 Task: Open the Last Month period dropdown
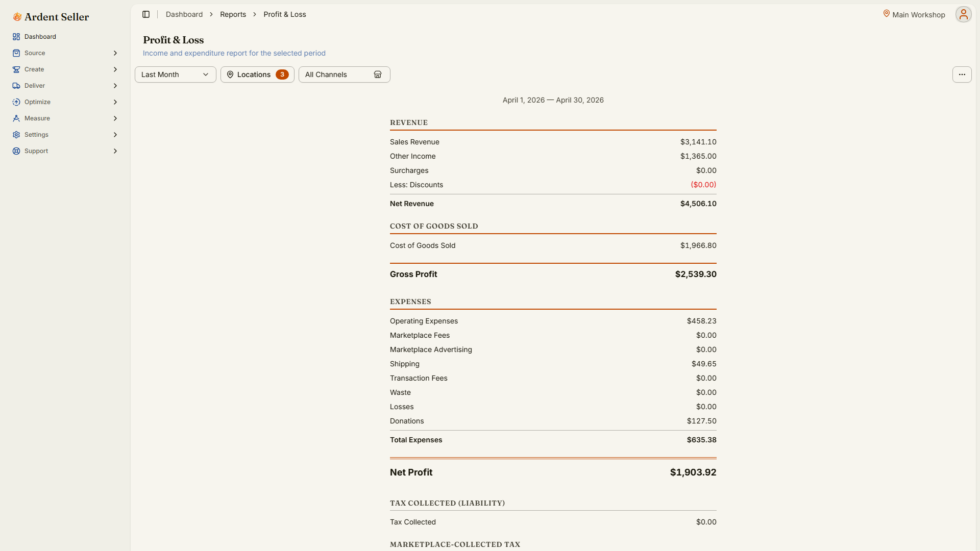(175, 74)
